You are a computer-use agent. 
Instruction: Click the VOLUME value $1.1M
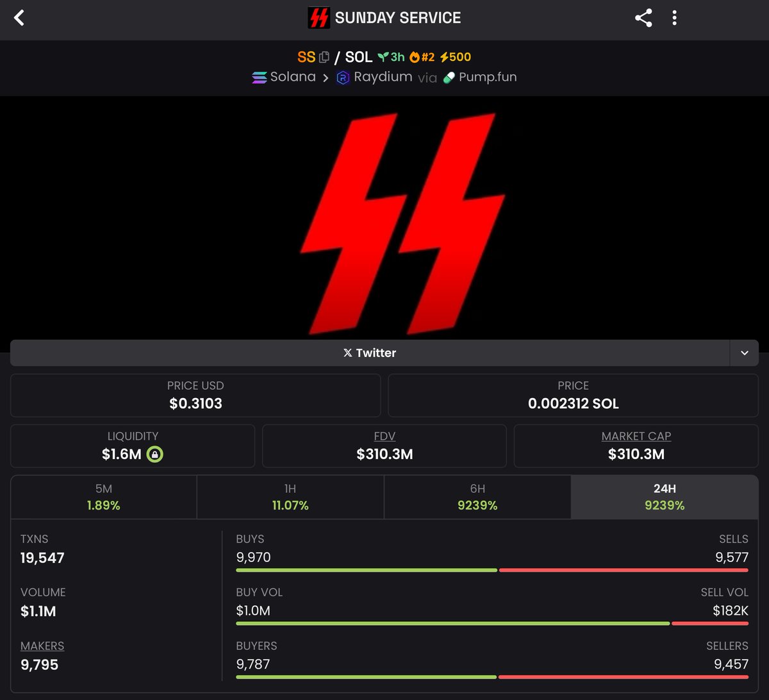point(38,612)
